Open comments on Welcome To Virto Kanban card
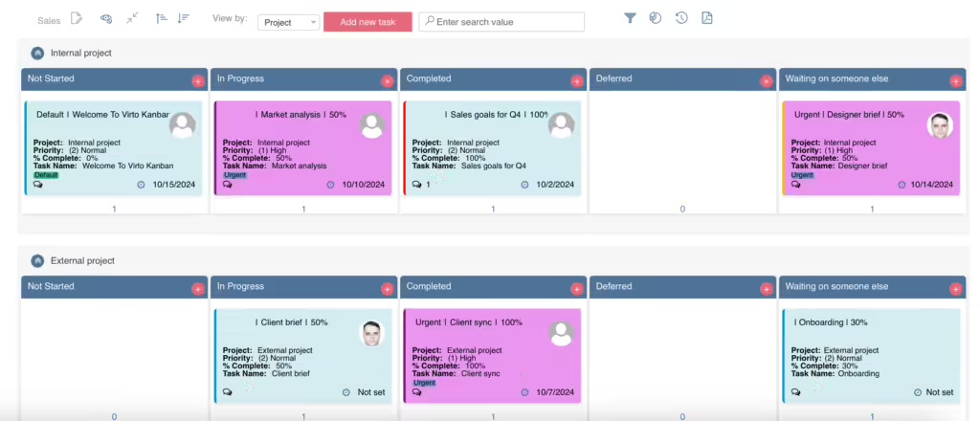 coord(37,185)
